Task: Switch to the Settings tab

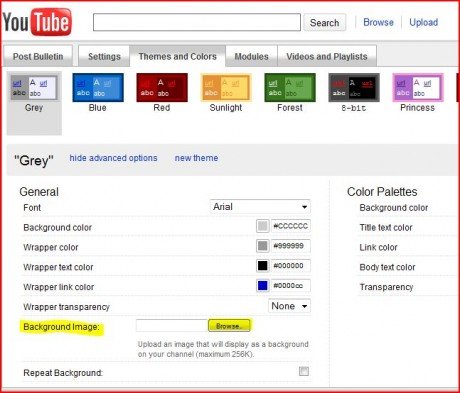Action: 104,56
